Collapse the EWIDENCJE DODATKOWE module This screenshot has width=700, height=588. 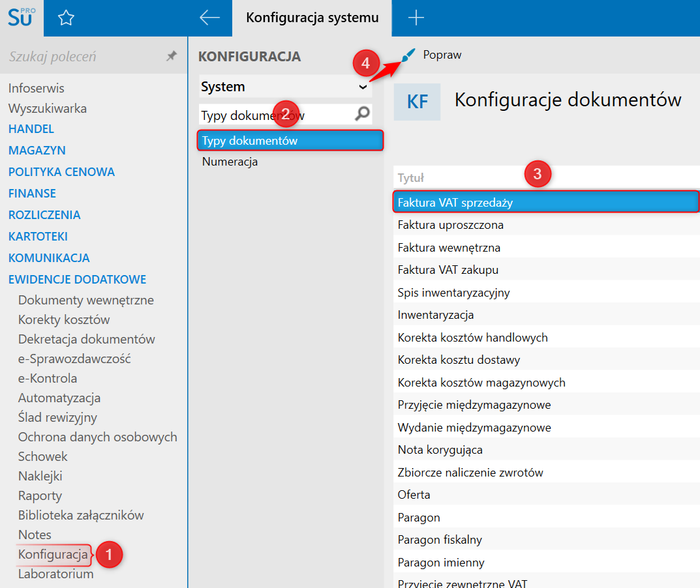pyautogui.click(x=77, y=279)
